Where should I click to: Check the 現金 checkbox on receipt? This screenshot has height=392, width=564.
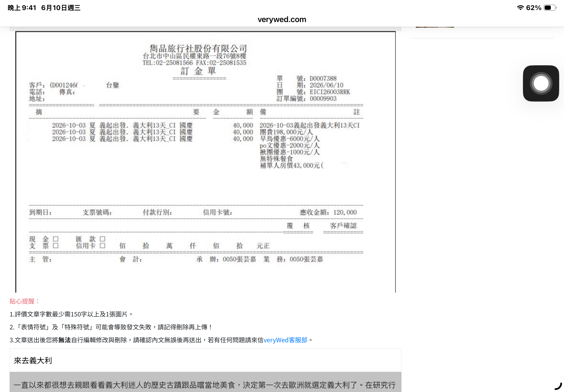click(56, 239)
